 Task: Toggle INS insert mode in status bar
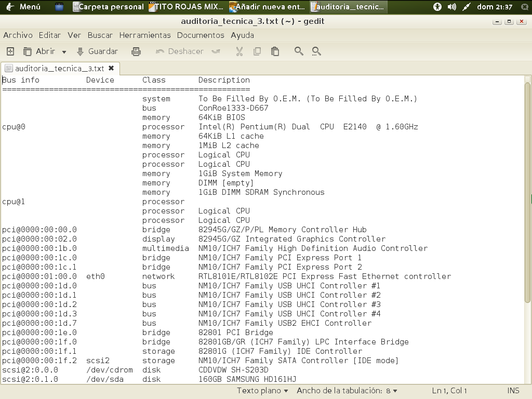[x=513, y=391]
